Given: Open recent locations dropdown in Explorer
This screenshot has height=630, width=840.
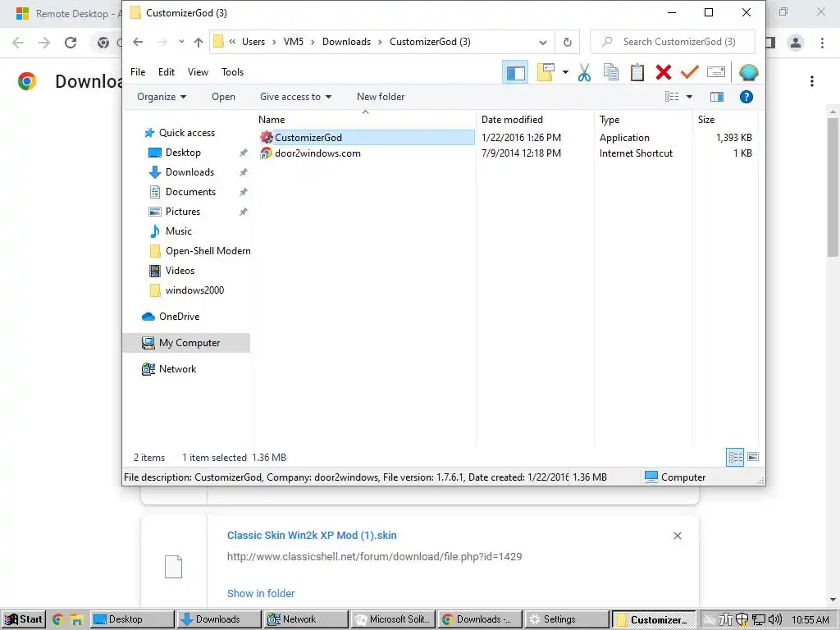Looking at the screenshot, I should tap(181, 42).
